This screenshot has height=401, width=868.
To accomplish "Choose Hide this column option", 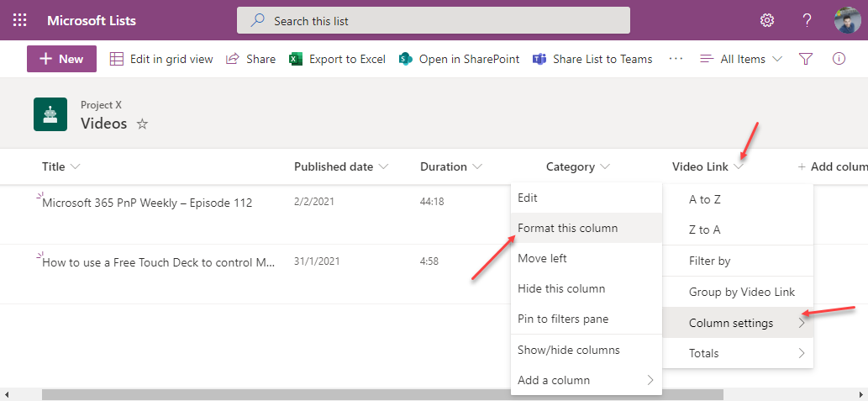I will pos(561,288).
